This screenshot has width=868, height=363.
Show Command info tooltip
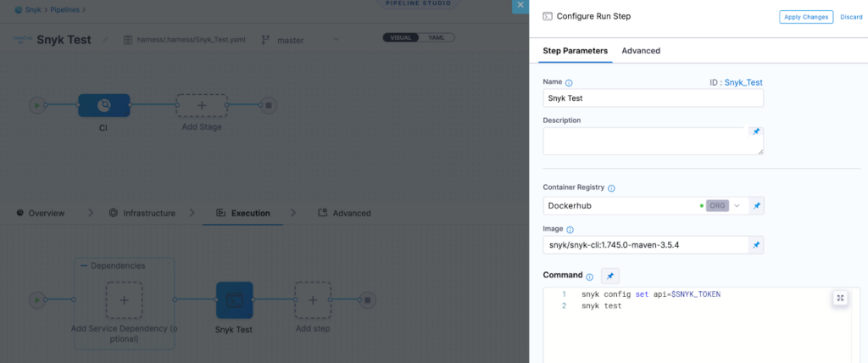click(590, 276)
